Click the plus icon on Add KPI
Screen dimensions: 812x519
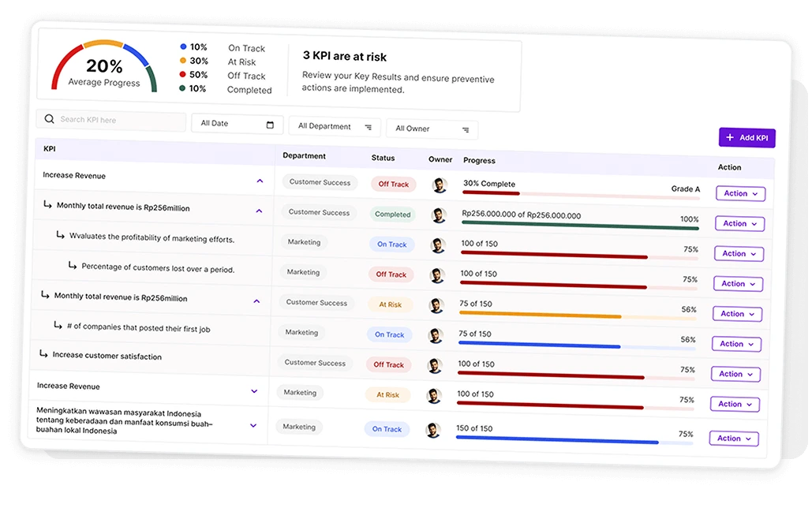pos(730,137)
